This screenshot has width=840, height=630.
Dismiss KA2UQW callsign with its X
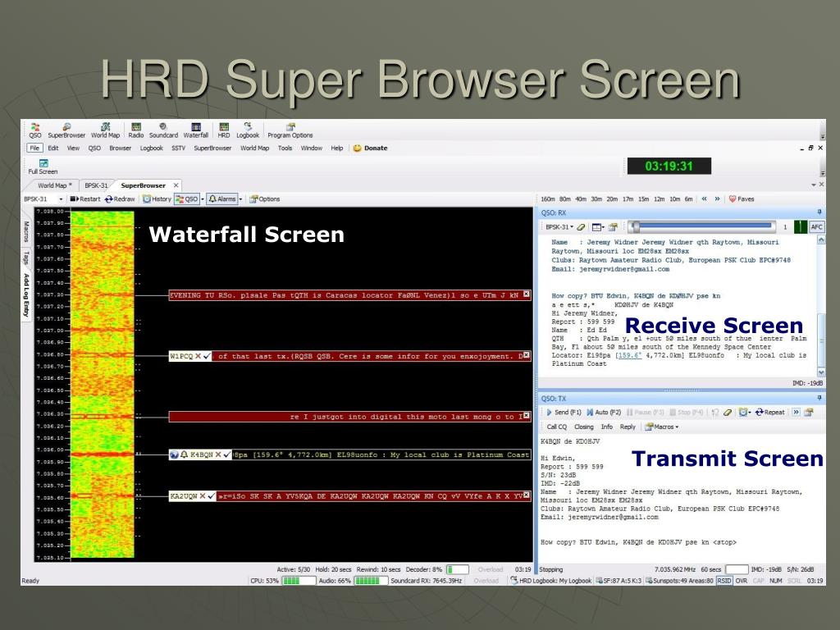(203, 496)
